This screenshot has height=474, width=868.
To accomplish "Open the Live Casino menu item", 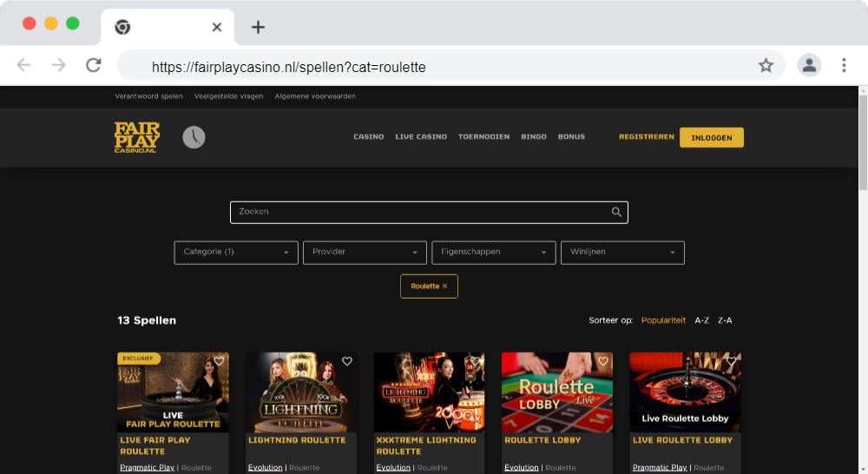I will point(421,137).
